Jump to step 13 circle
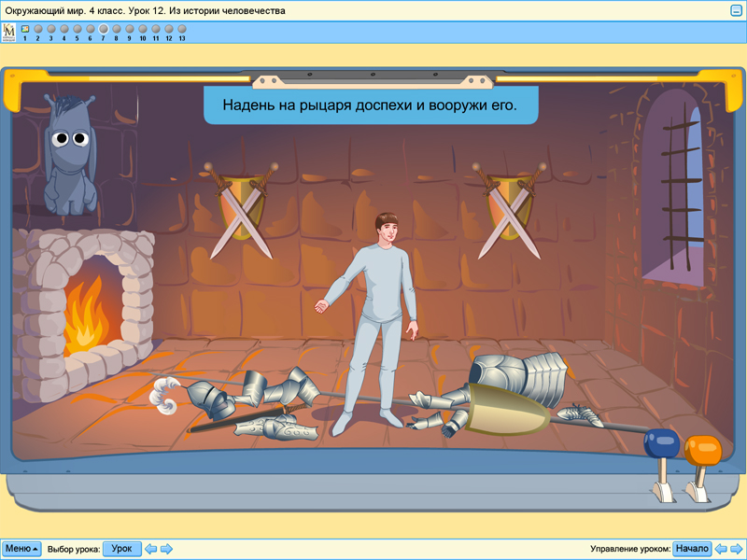This screenshot has width=747, height=560. tap(182, 29)
